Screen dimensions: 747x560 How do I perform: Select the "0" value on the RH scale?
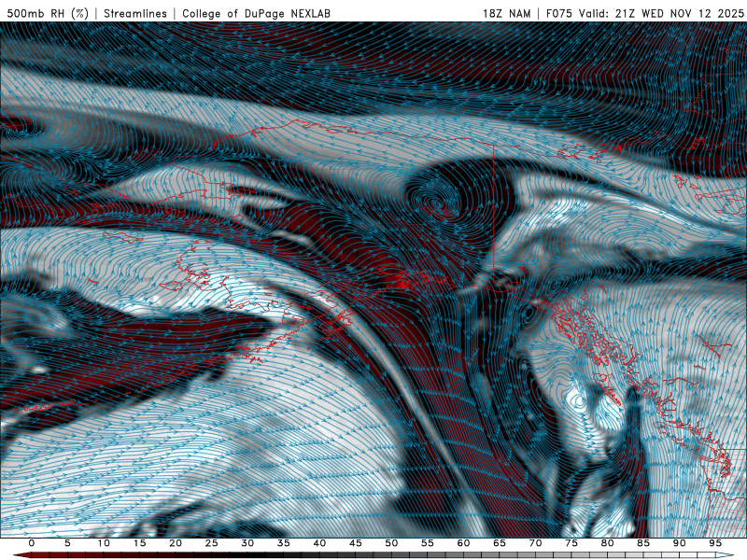click(32, 543)
